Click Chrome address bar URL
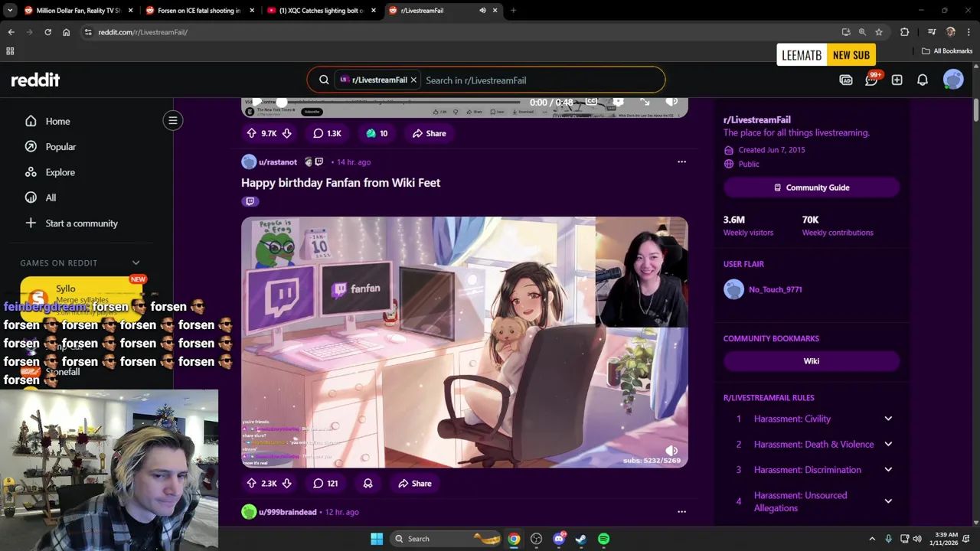Image resolution: width=980 pixels, height=551 pixels. click(142, 32)
